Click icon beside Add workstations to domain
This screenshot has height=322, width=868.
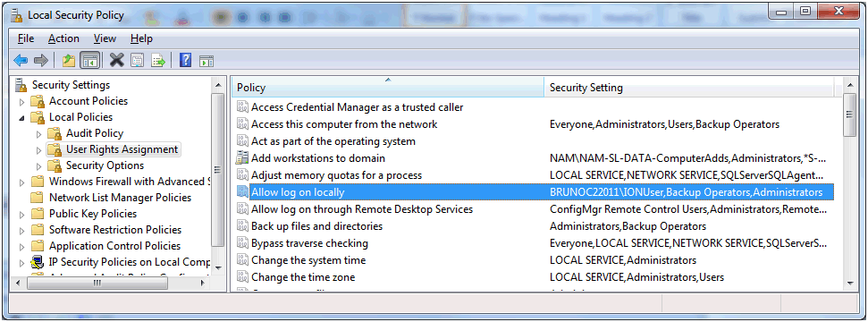[242, 158]
